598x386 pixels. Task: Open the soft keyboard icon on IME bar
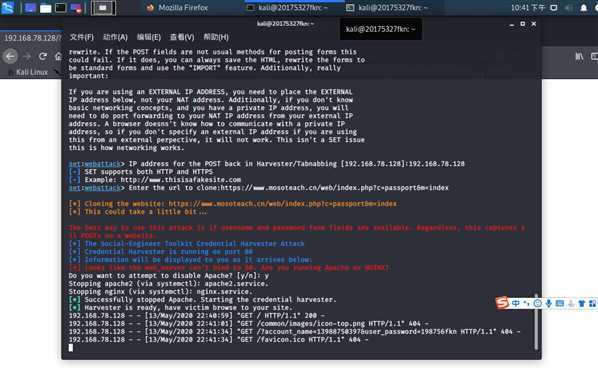pyautogui.click(x=559, y=303)
